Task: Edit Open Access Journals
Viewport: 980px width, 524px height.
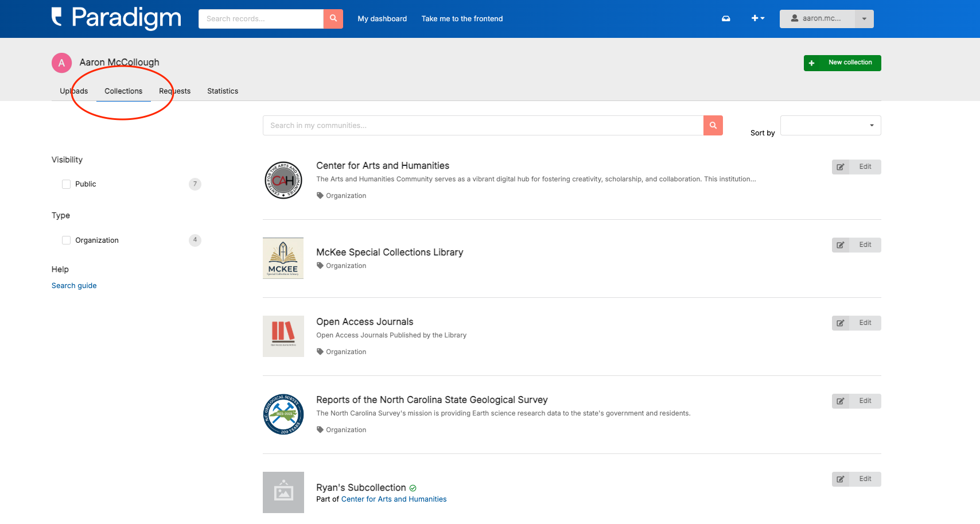Action: tap(857, 323)
